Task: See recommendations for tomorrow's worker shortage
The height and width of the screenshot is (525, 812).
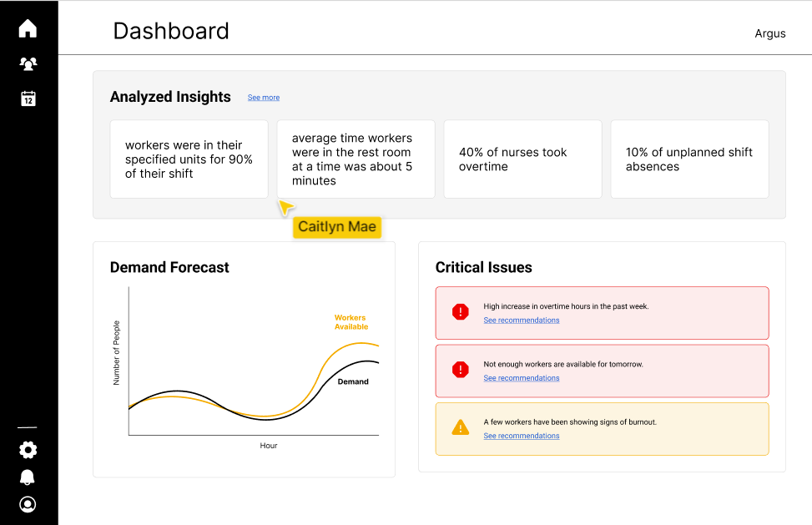Action: tap(521, 378)
